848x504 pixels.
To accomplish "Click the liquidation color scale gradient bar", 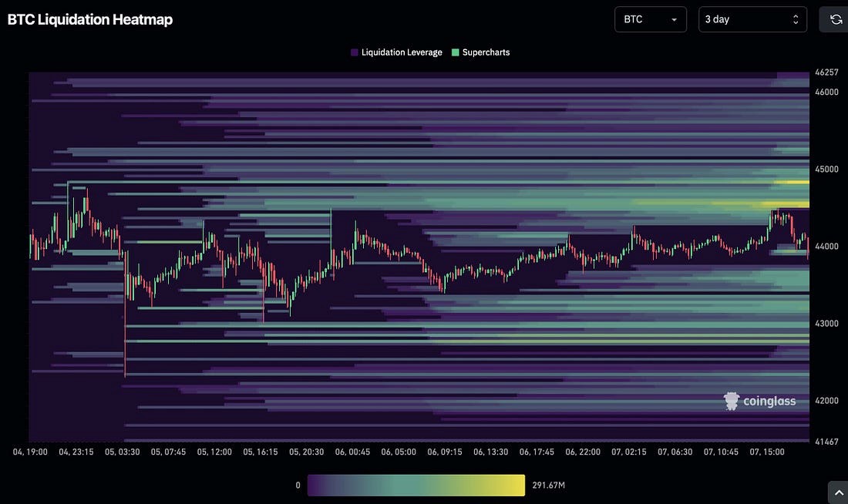I will [416, 485].
